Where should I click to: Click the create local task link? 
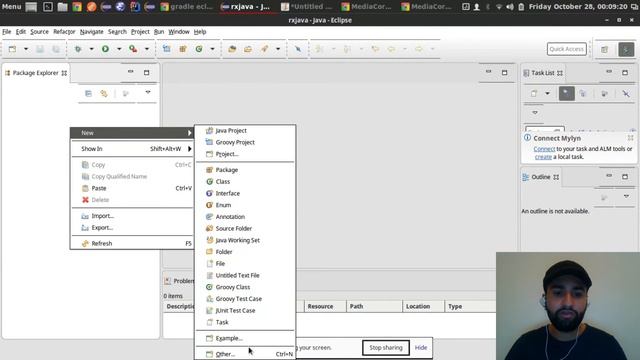(x=543, y=157)
